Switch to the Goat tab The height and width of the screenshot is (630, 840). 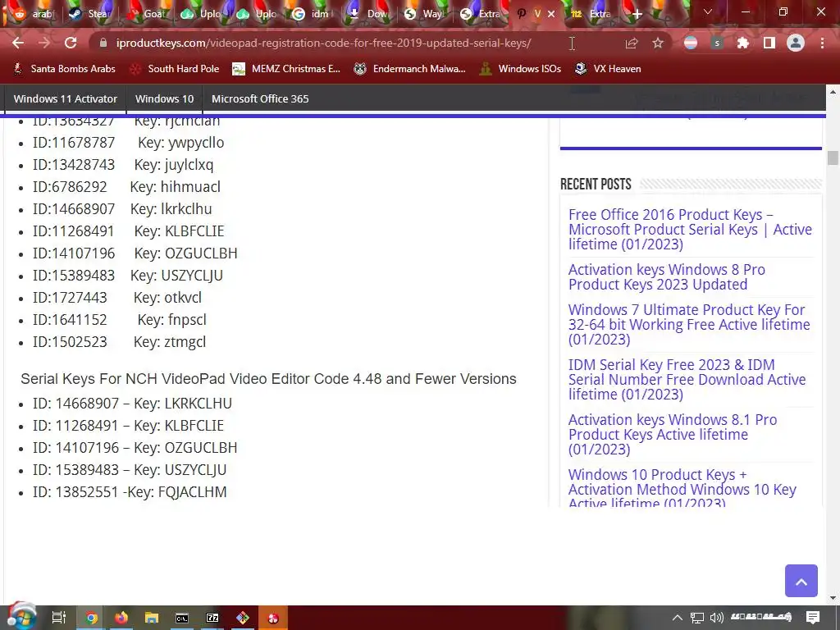[145, 14]
